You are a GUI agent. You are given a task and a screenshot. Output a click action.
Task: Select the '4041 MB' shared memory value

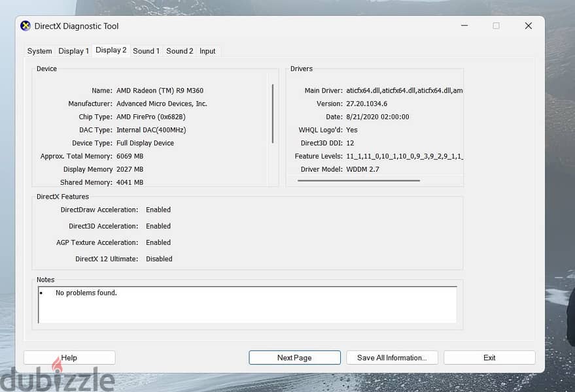pyautogui.click(x=130, y=182)
